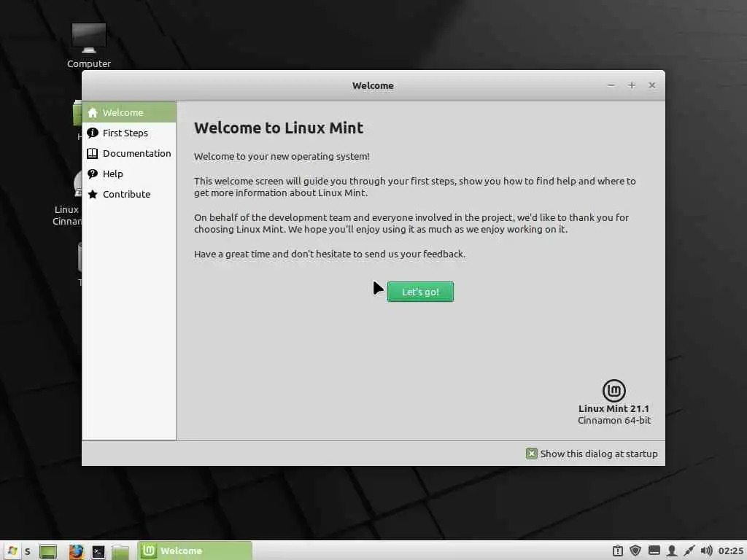Image resolution: width=747 pixels, height=560 pixels.
Task: Open the file manager from the taskbar
Action: pos(120,551)
